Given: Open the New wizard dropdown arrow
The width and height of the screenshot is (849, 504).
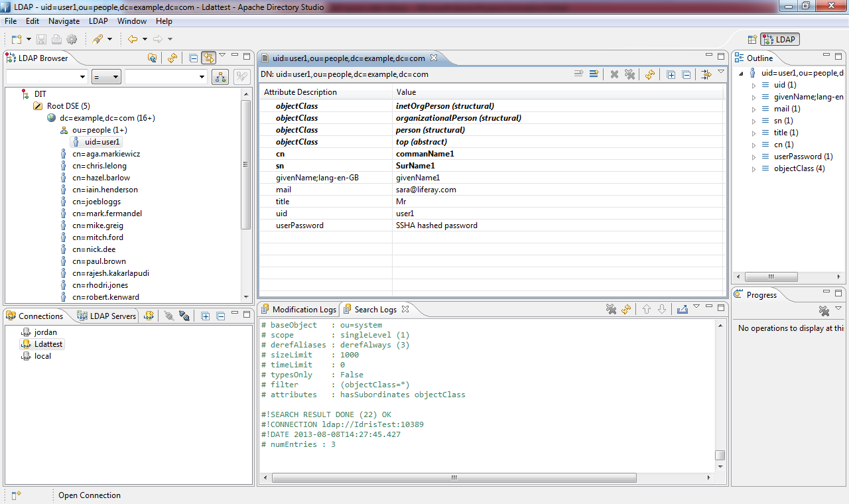Looking at the screenshot, I should tap(28, 40).
